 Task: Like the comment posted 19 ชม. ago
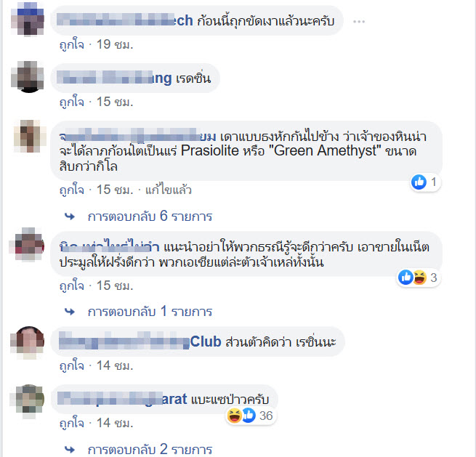click(72, 45)
